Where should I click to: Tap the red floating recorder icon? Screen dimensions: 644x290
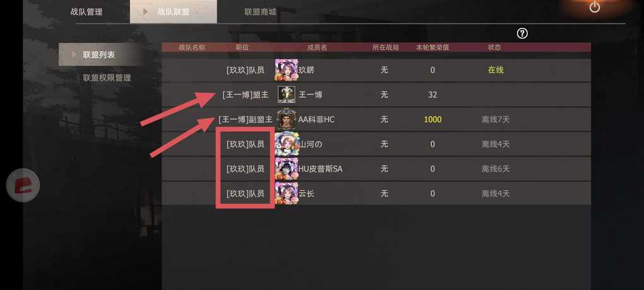tap(23, 185)
